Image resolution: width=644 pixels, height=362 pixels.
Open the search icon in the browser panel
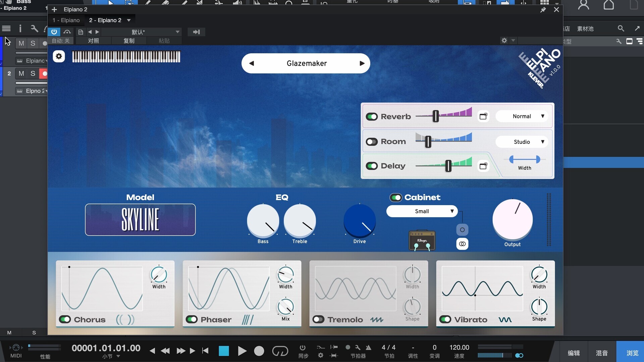click(621, 28)
